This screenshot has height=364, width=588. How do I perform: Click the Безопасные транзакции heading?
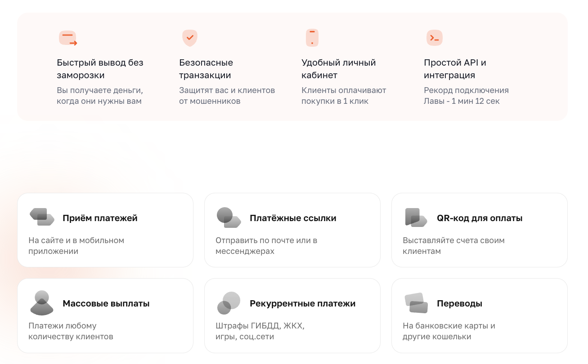tap(206, 69)
